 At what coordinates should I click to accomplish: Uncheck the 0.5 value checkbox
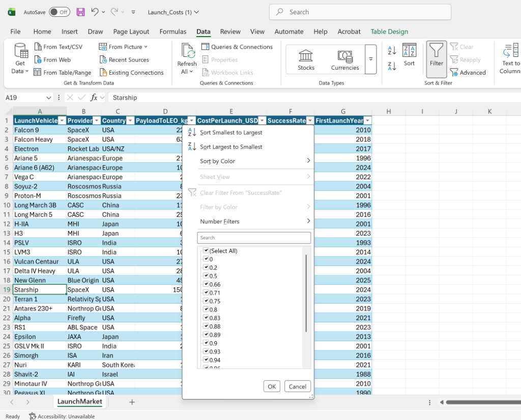(x=206, y=276)
